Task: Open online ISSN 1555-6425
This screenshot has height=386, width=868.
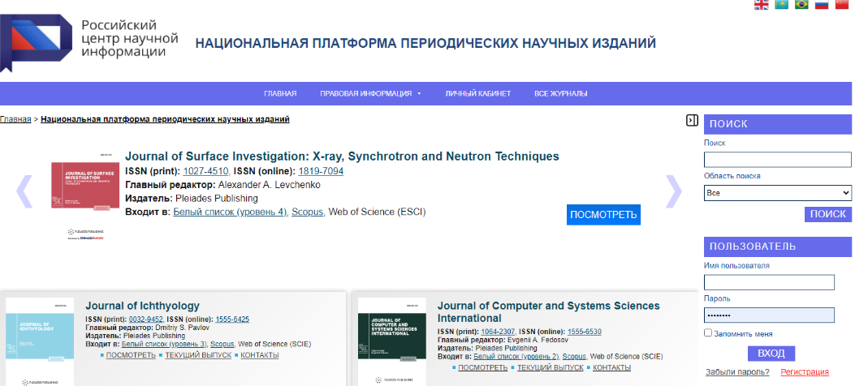Action: [232, 319]
